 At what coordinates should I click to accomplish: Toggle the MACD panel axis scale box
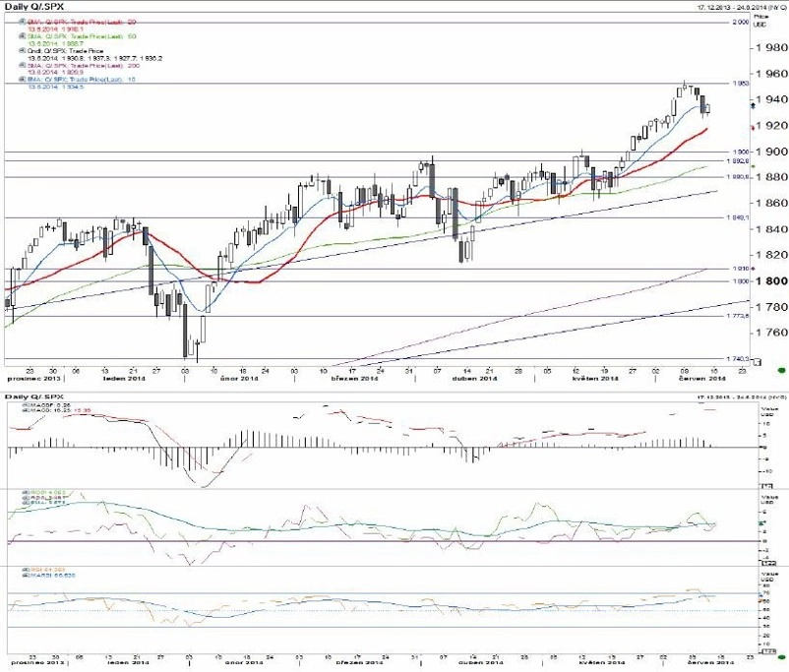coord(768,485)
